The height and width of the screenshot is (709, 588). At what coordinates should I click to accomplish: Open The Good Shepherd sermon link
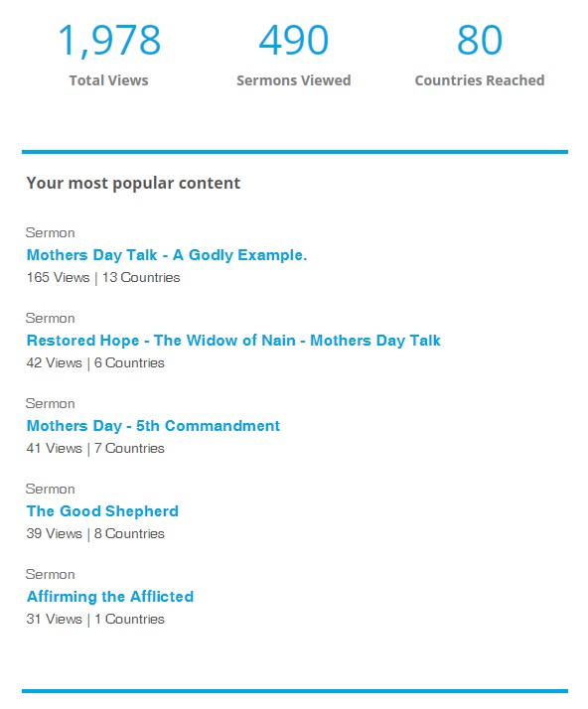102,511
